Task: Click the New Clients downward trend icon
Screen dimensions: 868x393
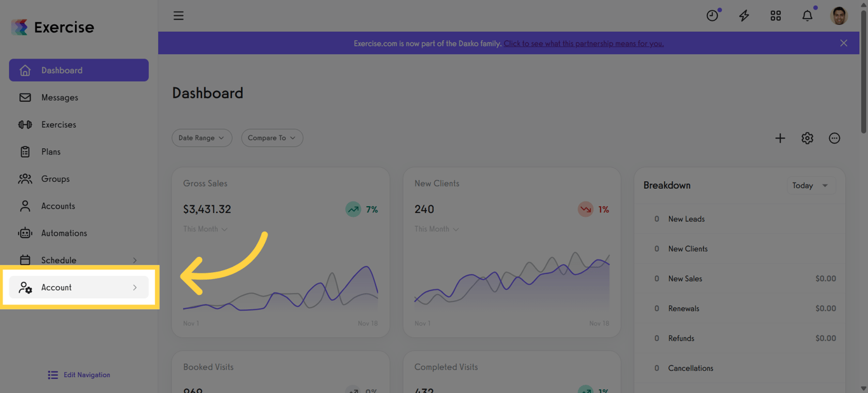Action: coord(585,209)
